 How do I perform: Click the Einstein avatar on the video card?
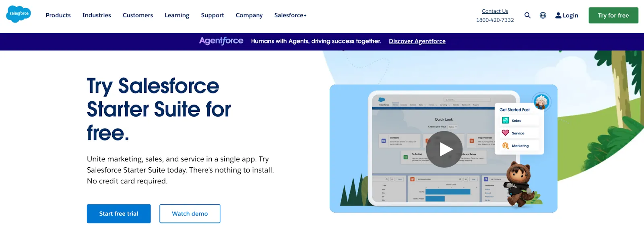click(x=541, y=101)
